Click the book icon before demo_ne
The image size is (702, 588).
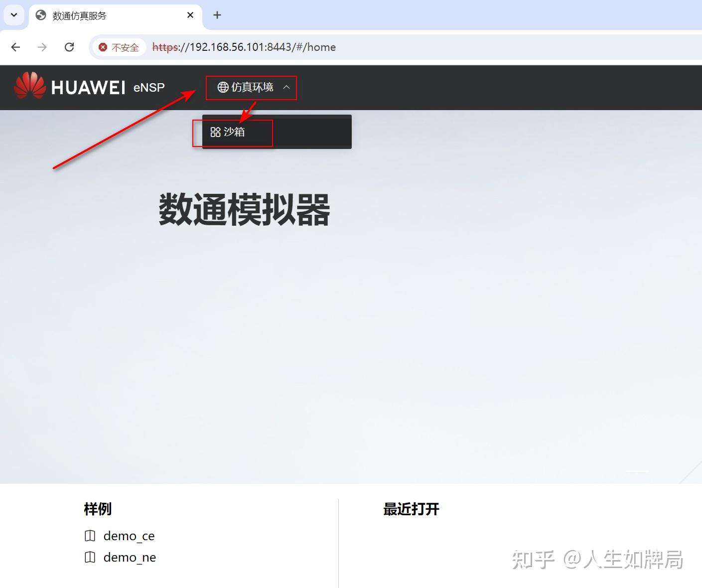click(90, 557)
